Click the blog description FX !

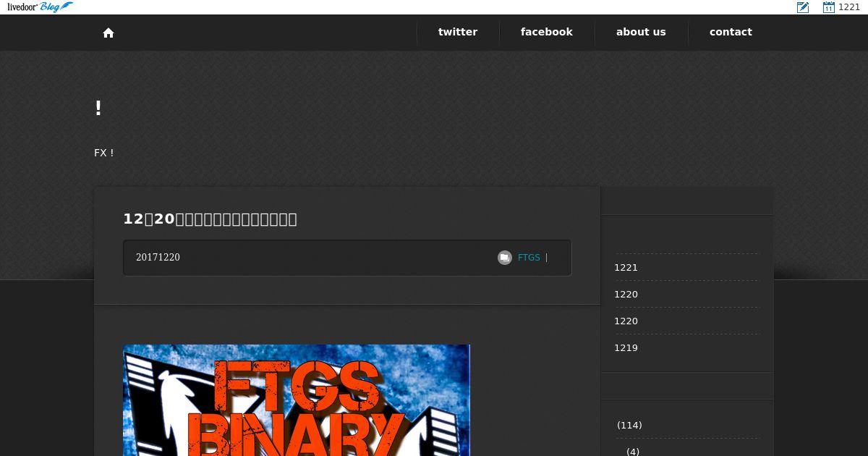104,153
